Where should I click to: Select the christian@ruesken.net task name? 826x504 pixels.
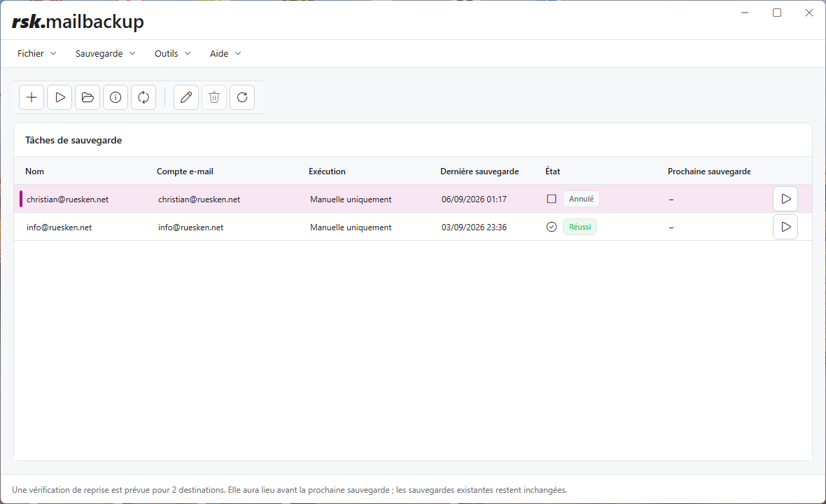pyautogui.click(x=67, y=199)
